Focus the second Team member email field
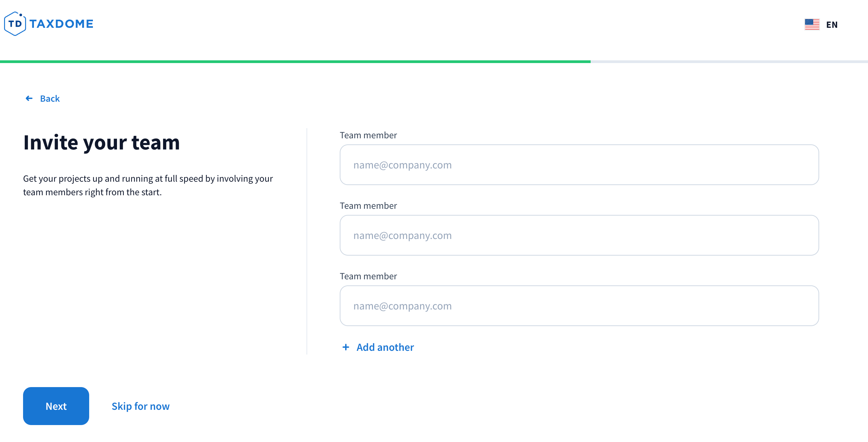This screenshot has width=868, height=442. point(579,235)
